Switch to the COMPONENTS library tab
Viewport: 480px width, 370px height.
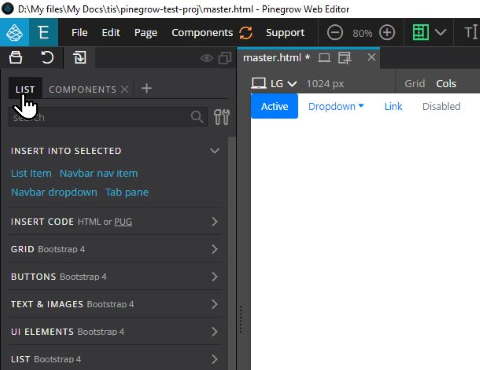[83, 89]
